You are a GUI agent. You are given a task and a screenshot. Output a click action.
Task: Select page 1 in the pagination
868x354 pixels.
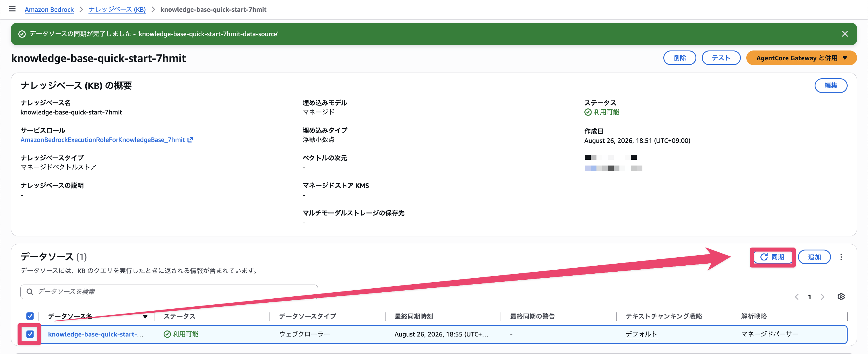point(809,297)
